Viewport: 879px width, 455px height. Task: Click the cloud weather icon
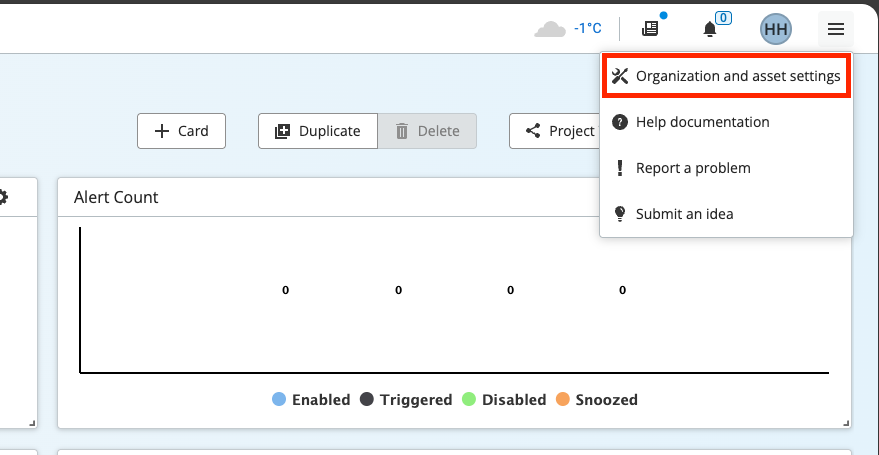(x=550, y=29)
